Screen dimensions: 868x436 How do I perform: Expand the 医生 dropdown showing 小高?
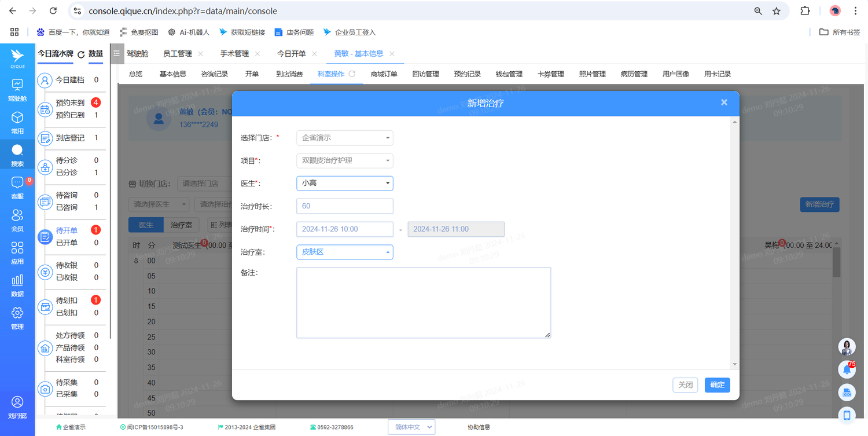344,184
